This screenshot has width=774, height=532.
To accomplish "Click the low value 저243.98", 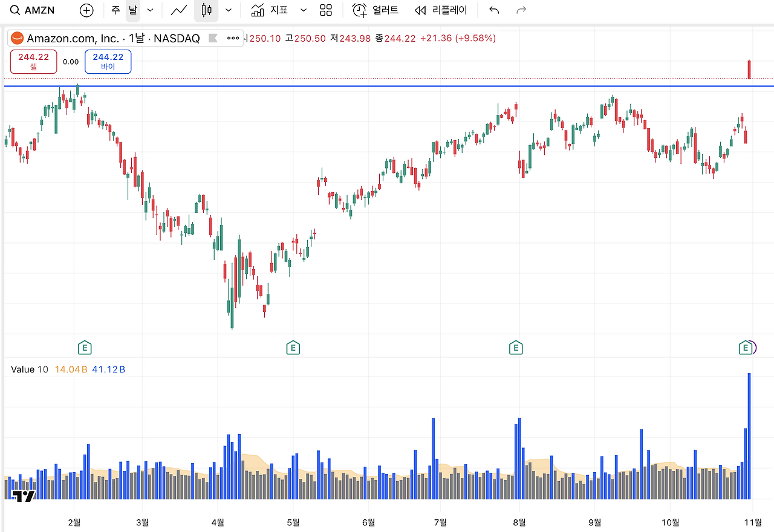I will (x=350, y=38).
